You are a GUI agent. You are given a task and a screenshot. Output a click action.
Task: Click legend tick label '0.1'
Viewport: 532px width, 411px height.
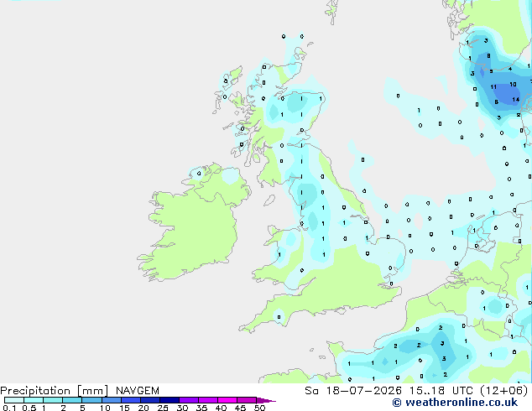click(x=9, y=408)
